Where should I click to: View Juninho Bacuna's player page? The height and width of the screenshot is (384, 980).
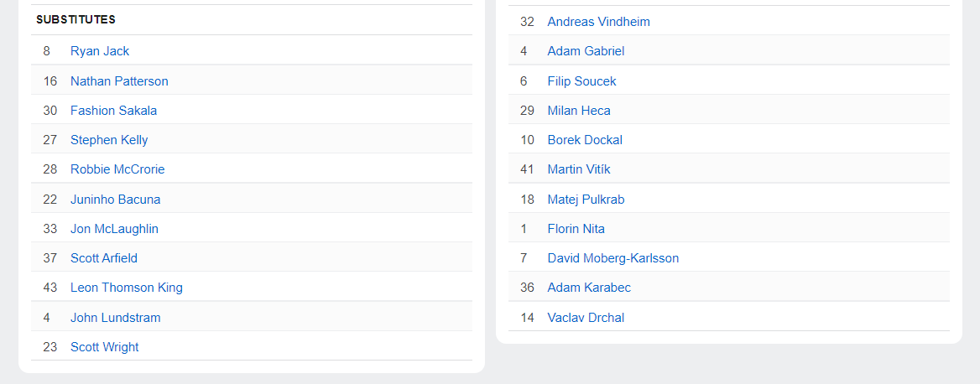(x=115, y=200)
